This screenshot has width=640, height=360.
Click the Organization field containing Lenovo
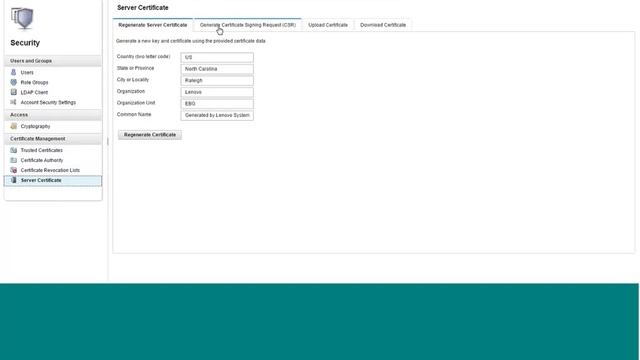click(217, 92)
